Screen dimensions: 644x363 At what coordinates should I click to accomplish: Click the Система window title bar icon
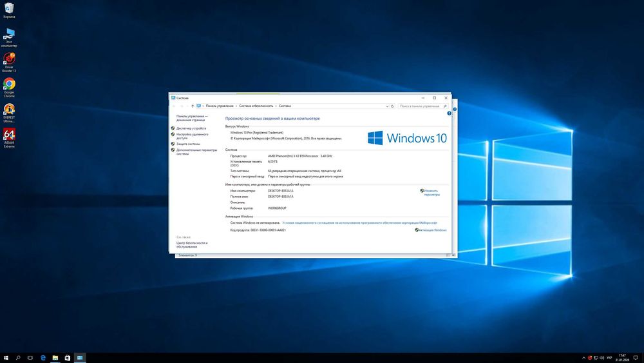[173, 98]
